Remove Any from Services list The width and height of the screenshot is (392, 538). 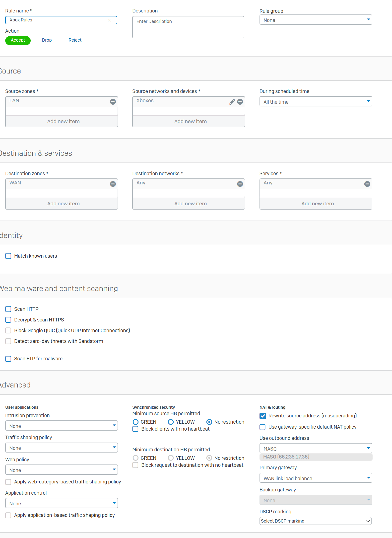point(367,184)
